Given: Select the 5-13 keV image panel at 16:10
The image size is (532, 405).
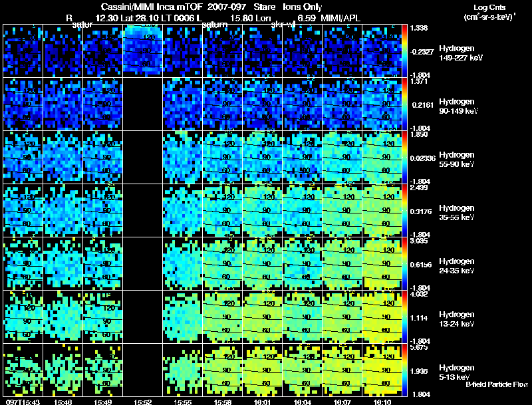Looking at the screenshot, I should pyautogui.click(x=382, y=370).
